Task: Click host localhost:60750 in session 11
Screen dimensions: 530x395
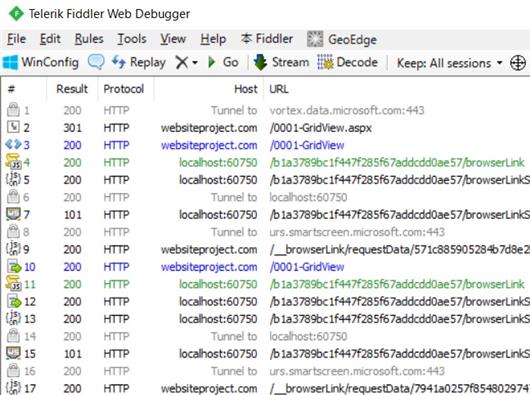Action: click(x=218, y=284)
